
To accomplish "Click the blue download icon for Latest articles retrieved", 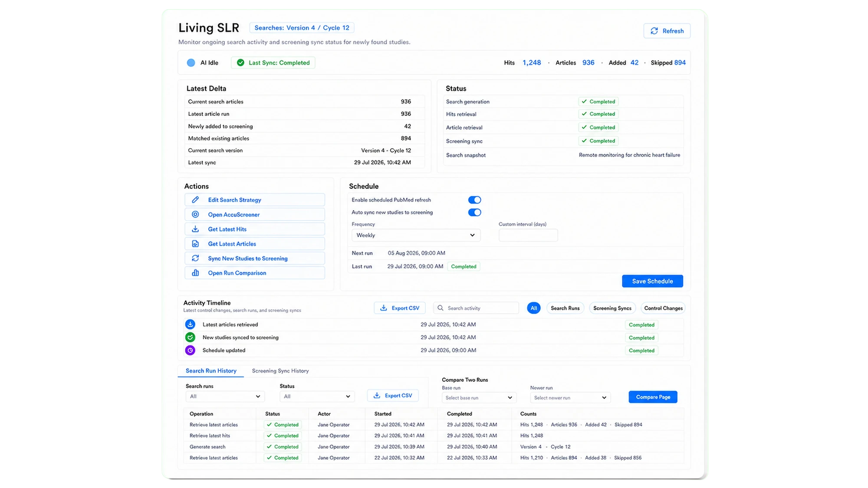I will point(190,324).
